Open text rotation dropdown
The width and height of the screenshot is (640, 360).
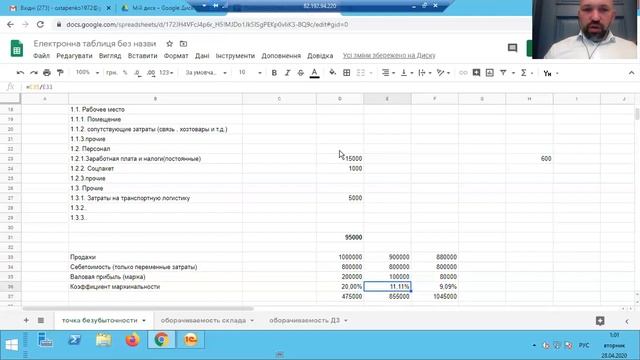(x=443, y=73)
